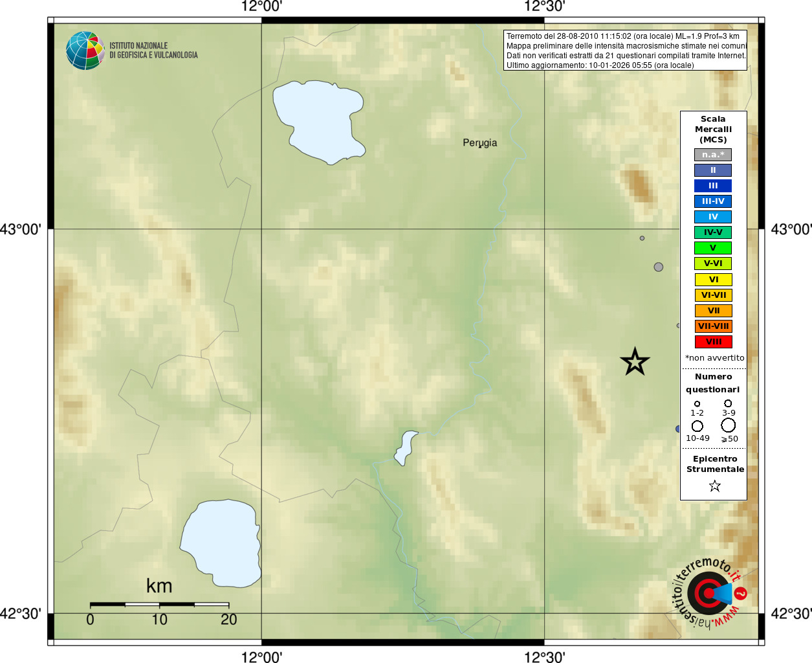This screenshot has height=663, width=812.
Task: Click the right 42°30' latitude label
Action: point(791,613)
